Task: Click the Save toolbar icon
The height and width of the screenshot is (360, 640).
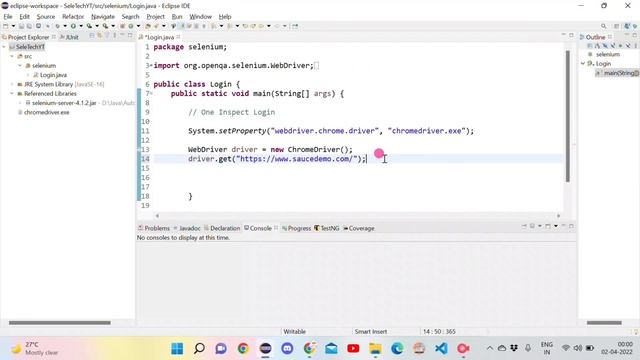Action: [21, 26]
